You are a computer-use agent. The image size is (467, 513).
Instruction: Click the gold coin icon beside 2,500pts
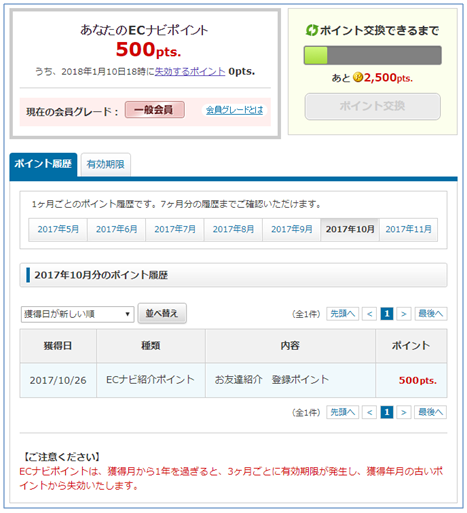(x=358, y=77)
